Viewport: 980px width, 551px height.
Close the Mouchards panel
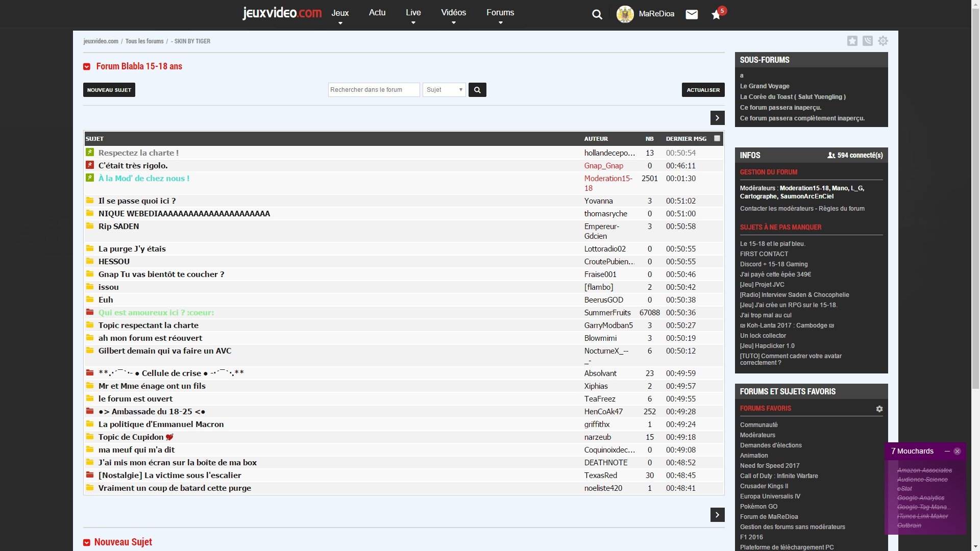957,451
